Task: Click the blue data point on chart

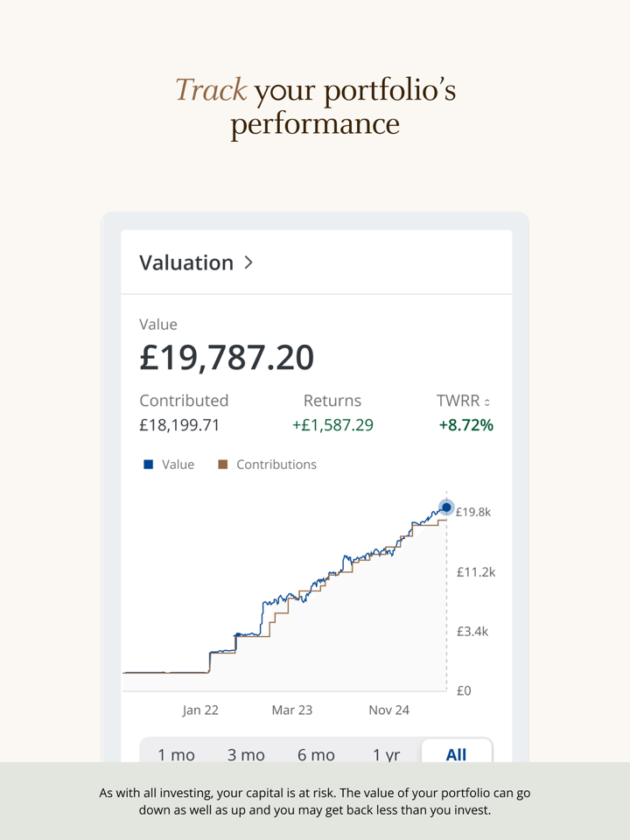Action: (x=446, y=507)
